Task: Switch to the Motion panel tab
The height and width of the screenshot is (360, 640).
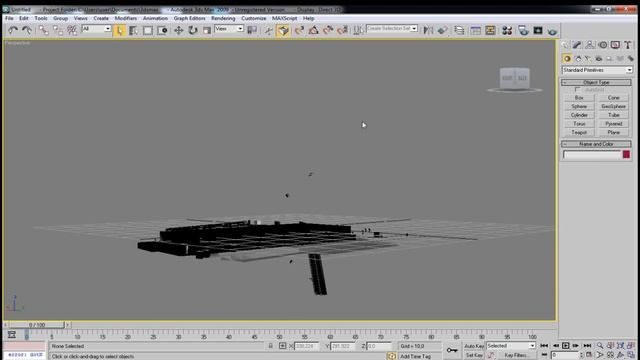Action: point(603,45)
